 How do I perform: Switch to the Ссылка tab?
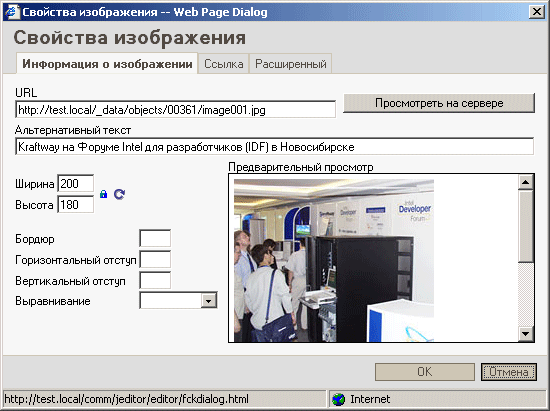223,64
